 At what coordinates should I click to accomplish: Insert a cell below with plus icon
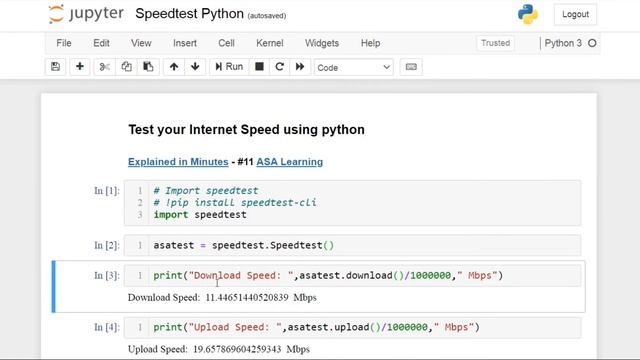(x=80, y=67)
